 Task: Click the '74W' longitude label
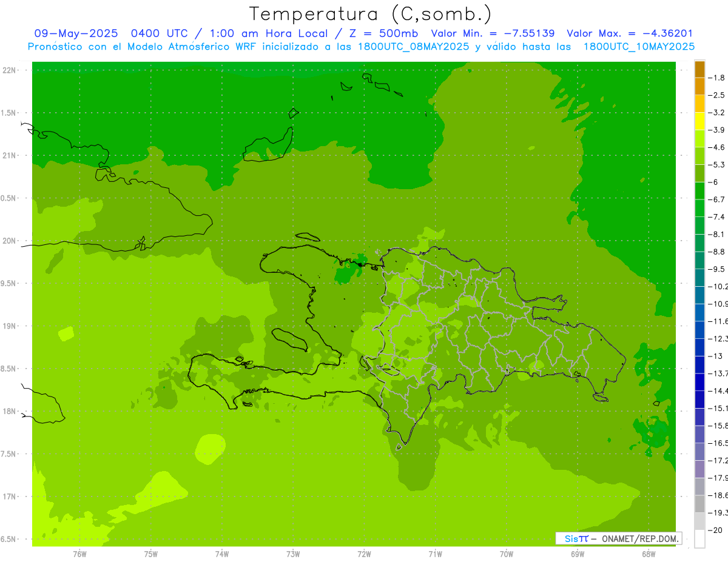(x=222, y=554)
